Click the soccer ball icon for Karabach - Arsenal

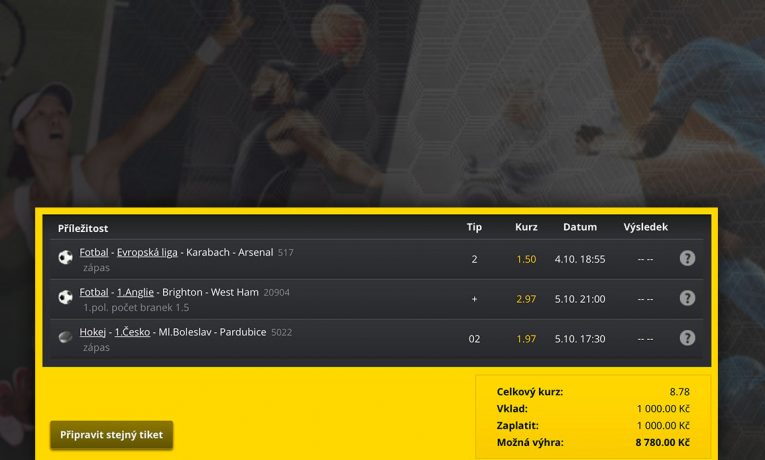click(65, 257)
